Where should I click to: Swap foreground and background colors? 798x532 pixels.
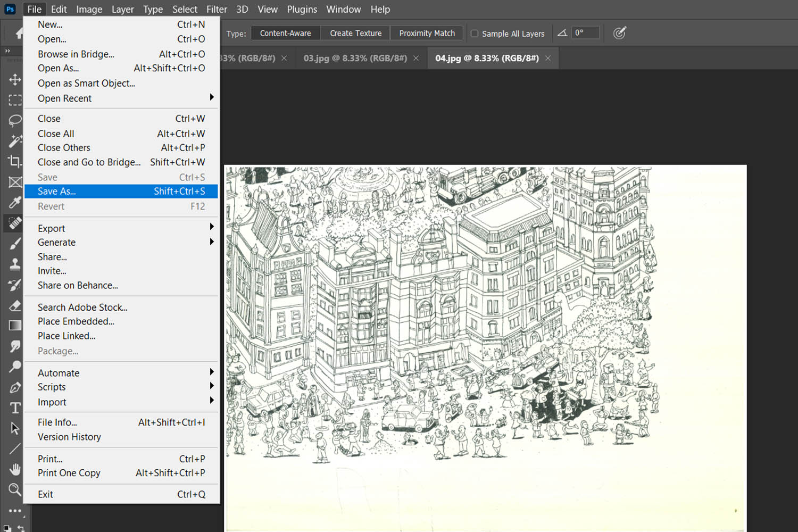point(21,528)
